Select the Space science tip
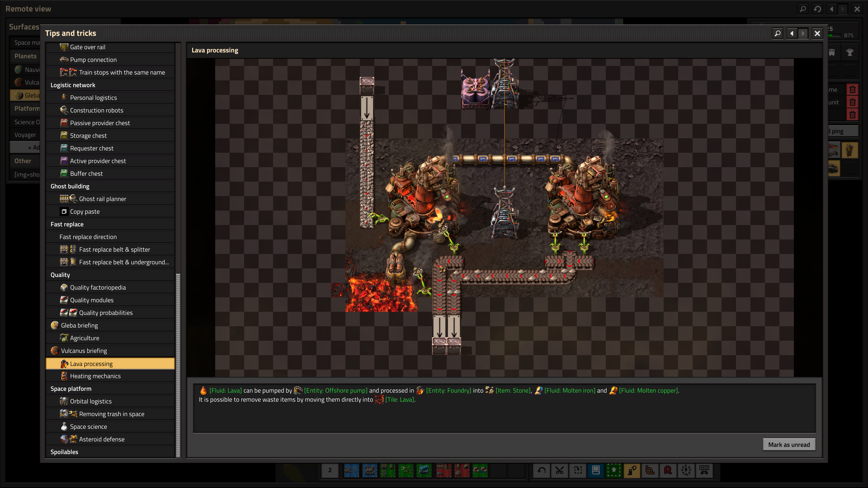868x488 pixels. [111, 427]
